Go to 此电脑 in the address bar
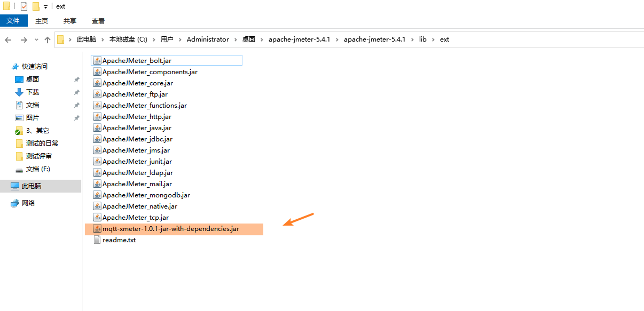The height and width of the screenshot is (311, 644). pos(86,40)
